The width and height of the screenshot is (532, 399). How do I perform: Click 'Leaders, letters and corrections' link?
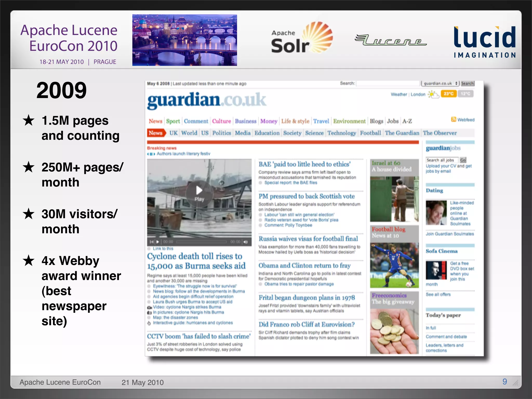tap(444, 348)
